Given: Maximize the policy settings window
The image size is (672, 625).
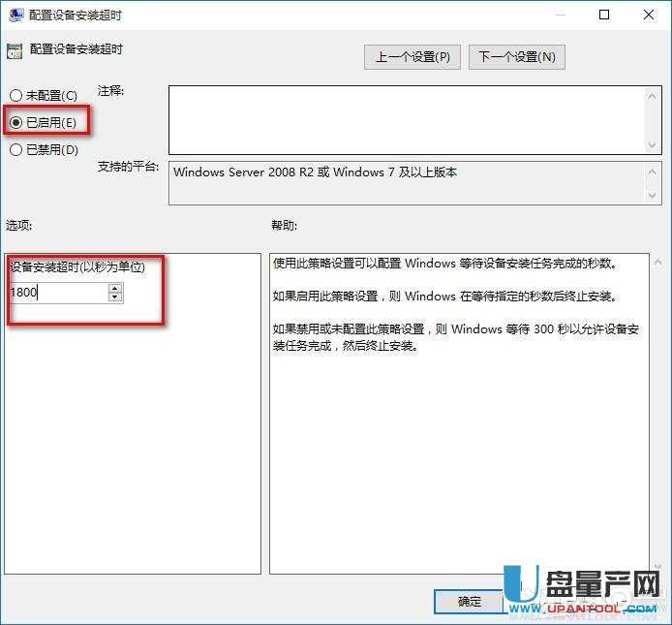Looking at the screenshot, I should [x=604, y=16].
